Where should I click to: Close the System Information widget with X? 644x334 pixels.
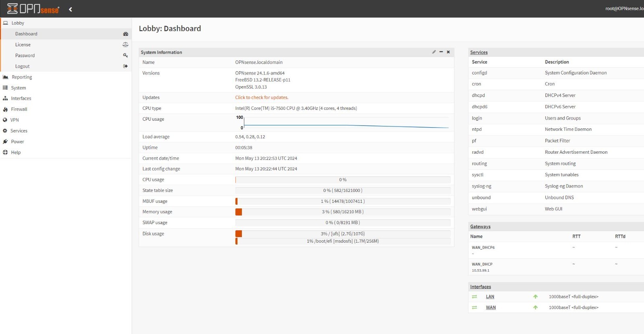pyautogui.click(x=448, y=52)
